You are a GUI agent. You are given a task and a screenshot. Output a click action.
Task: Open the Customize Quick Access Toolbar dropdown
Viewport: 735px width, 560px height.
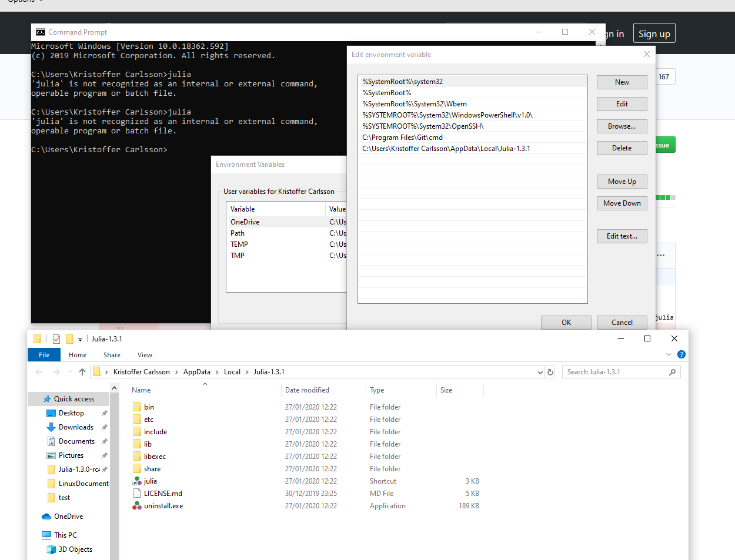click(80, 339)
